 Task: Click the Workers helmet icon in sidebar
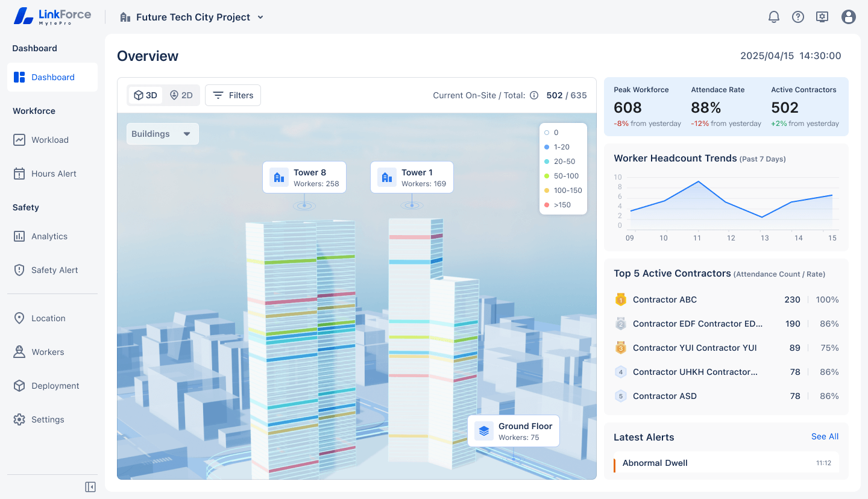(x=19, y=352)
